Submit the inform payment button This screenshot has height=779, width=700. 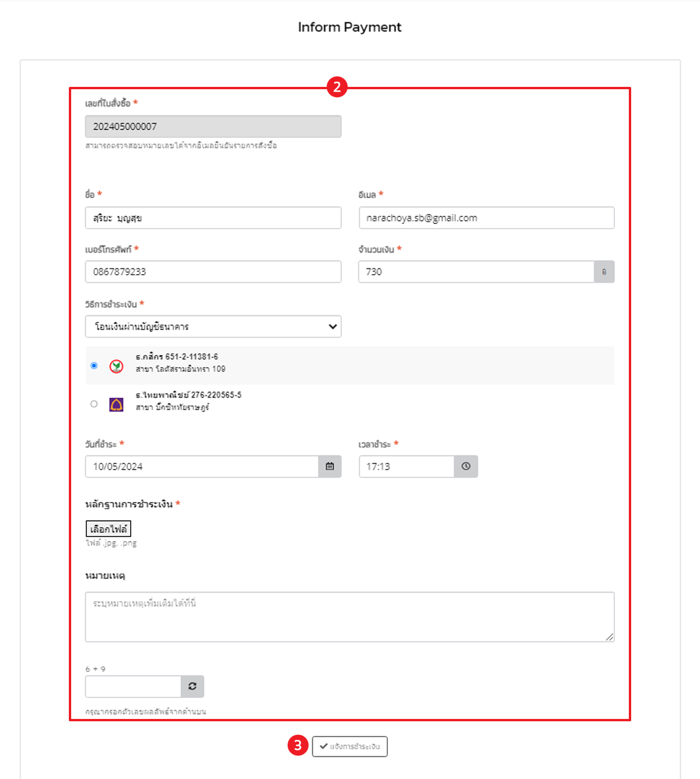pyautogui.click(x=349, y=746)
